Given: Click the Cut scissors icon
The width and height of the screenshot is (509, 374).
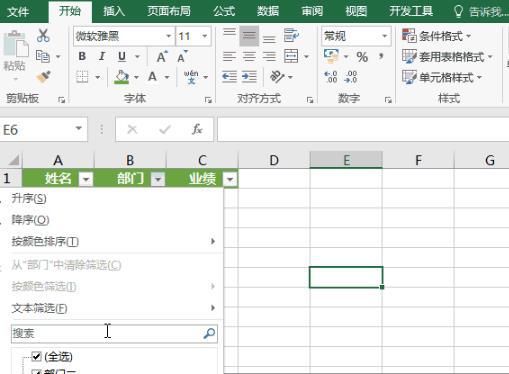Looking at the screenshot, I should pos(43,35).
